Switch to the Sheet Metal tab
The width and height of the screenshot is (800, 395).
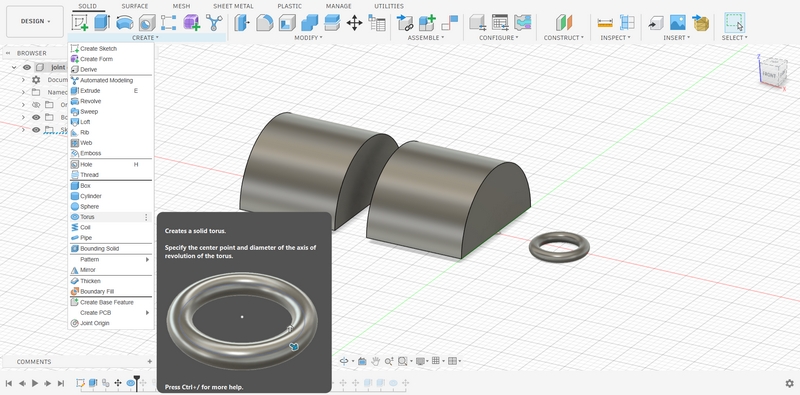(233, 6)
